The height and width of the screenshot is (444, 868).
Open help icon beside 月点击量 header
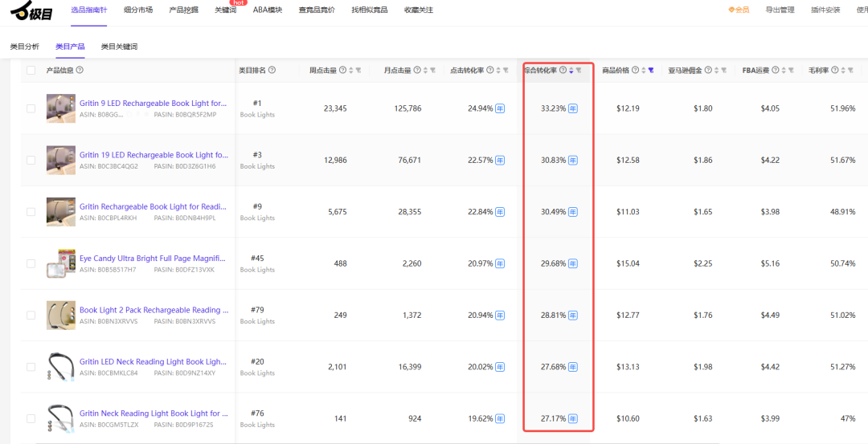click(417, 70)
